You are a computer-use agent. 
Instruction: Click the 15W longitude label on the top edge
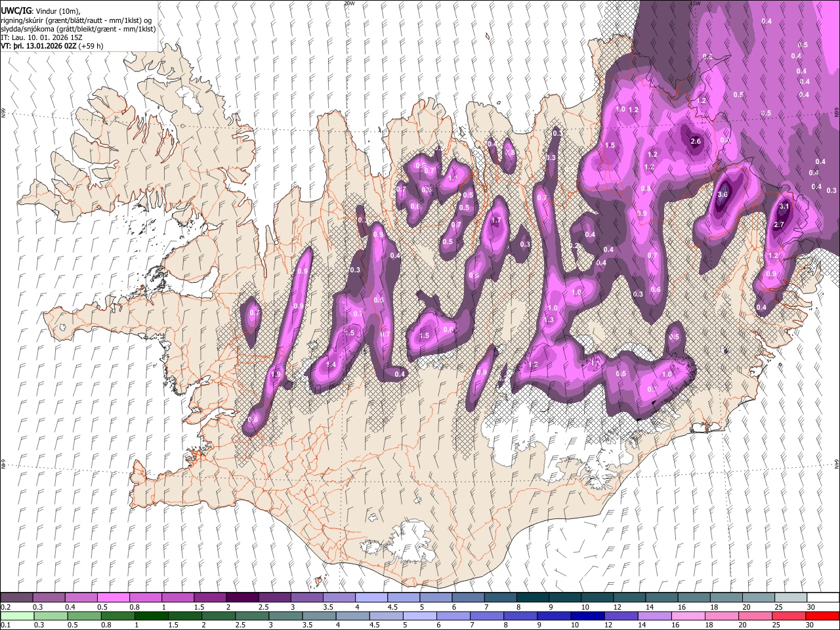695,3
